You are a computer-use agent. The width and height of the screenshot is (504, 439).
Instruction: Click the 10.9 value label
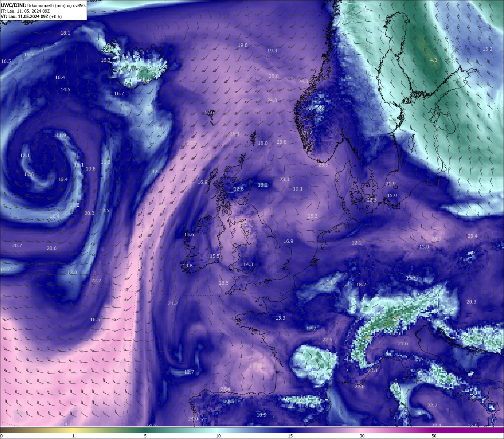[x=261, y=415]
